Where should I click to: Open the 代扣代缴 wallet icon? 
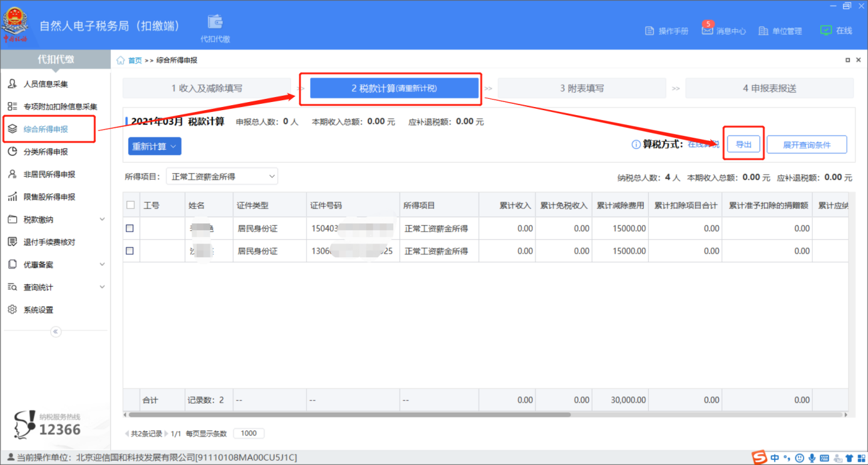(x=215, y=21)
